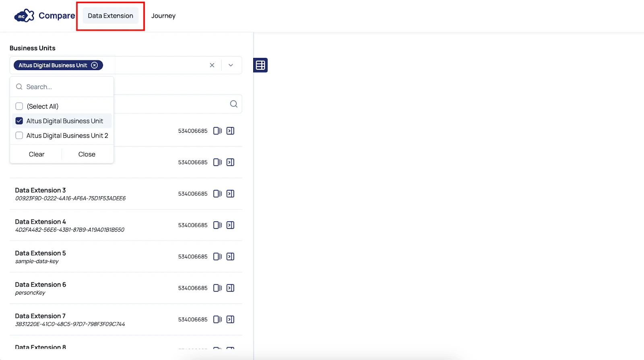This screenshot has height=360, width=644.
Task: Click right-panel icon for Data Extension 3
Action: pyautogui.click(x=230, y=193)
